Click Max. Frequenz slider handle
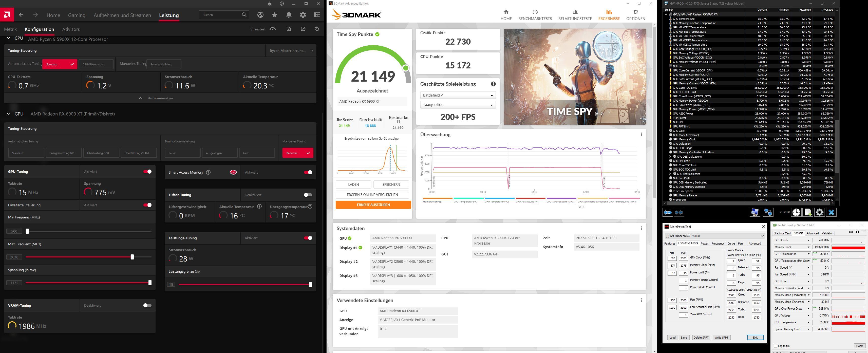 (132, 257)
